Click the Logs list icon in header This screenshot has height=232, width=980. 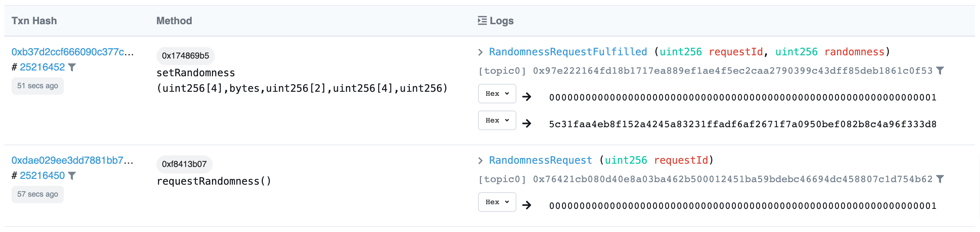click(x=482, y=21)
